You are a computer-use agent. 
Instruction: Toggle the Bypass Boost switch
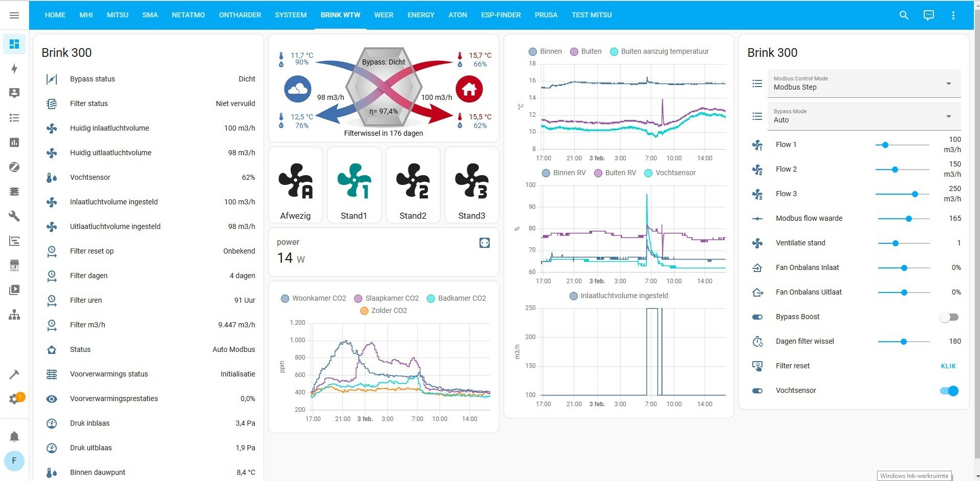click(949, 317)
